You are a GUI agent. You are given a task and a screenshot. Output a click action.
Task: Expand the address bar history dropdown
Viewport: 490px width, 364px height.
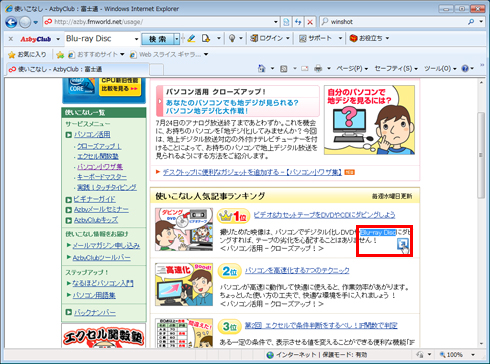click(276, 22)
